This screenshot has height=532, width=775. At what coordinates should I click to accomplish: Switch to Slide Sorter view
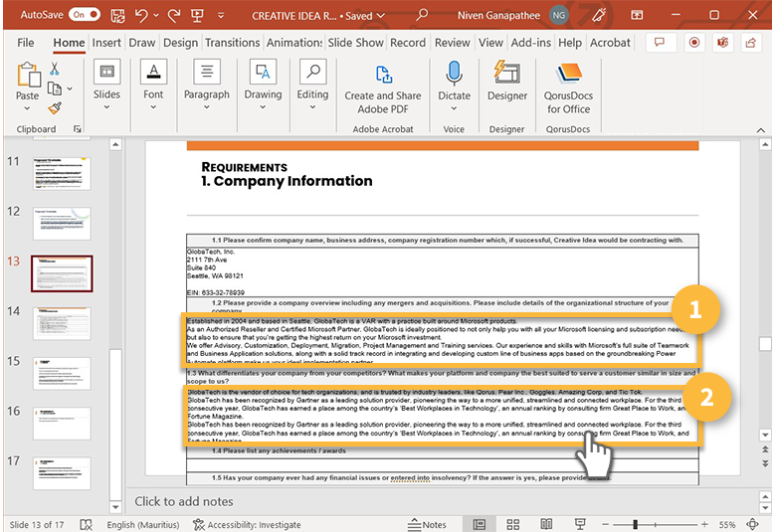[513, 524]
